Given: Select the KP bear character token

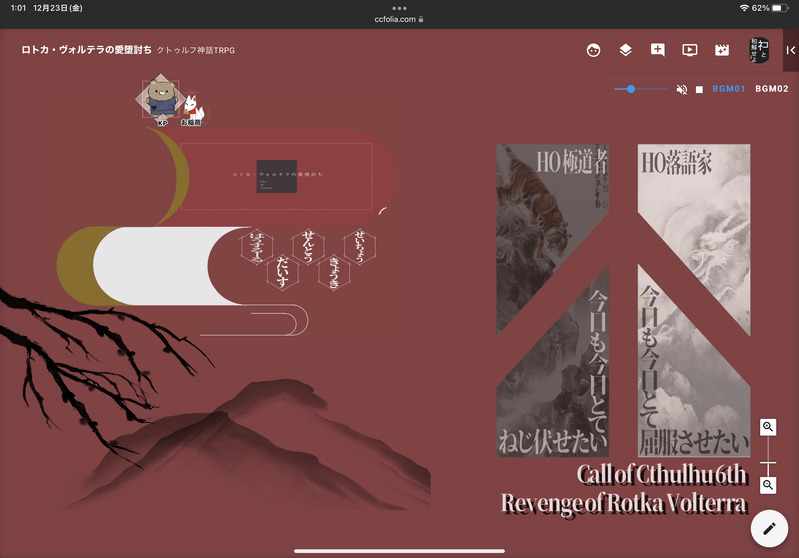Looking at the screenshot, I should (x=161, y=100).
